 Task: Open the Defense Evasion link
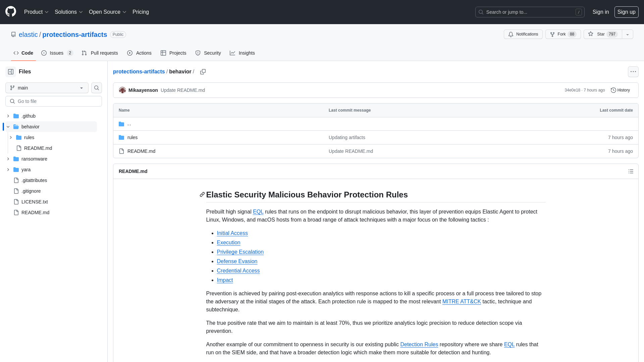point(237,261)
